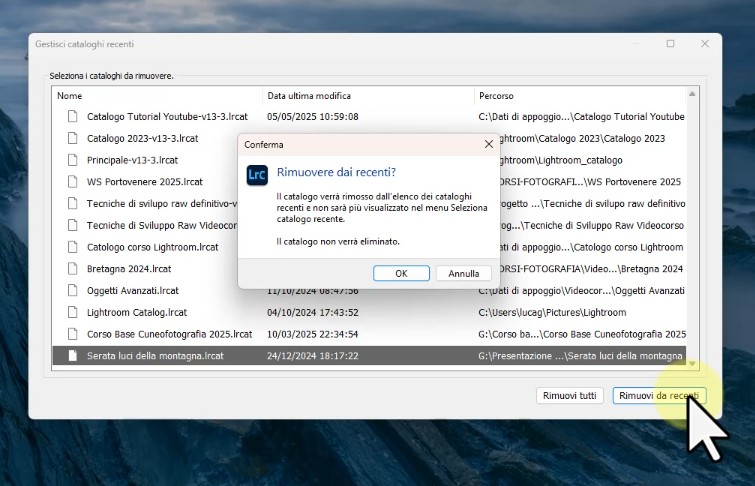755x486 pixels.
Task: Click the path C:\Users\lucag\Pictures\Lightroom
Action: click(552, 312)
